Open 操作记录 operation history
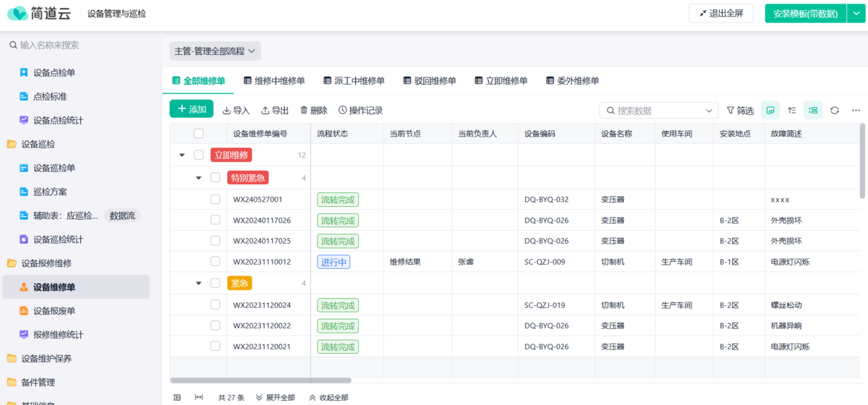The height and width of the screenshot is (405, 868). (x=361, y=111)
